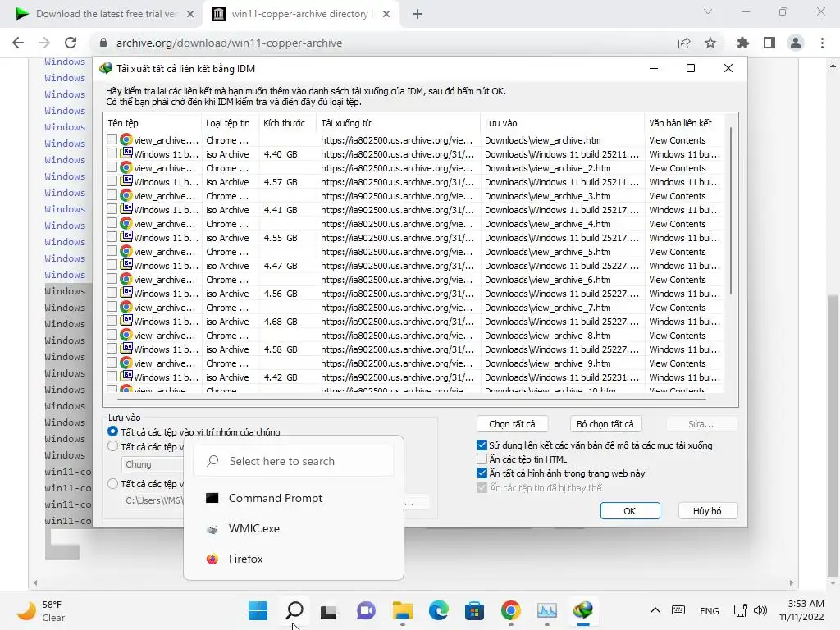Open the Chrome profile avatar
The width and height of the screenshot is (840, 630).
click(796, 43)
